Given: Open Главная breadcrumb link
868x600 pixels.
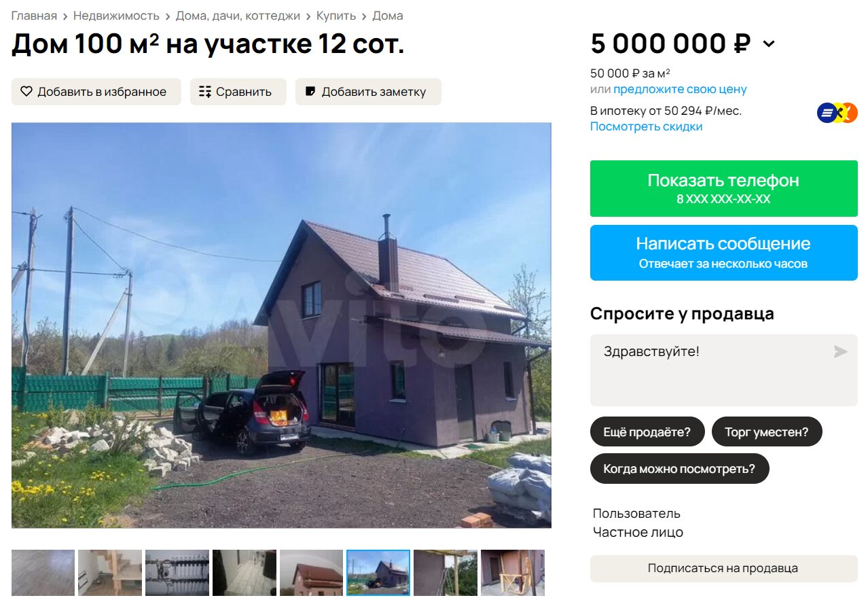Looking at the screenshot, I should point(34,16).
